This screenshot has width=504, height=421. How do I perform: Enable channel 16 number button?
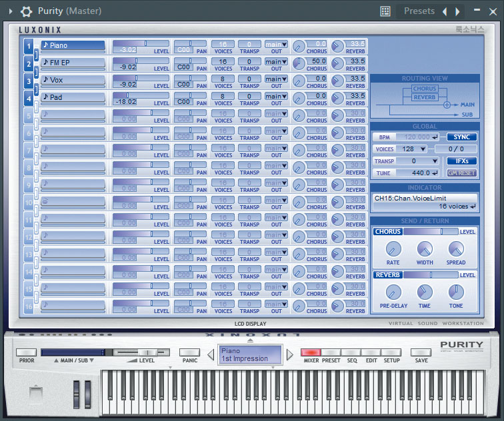pos(29,306)
